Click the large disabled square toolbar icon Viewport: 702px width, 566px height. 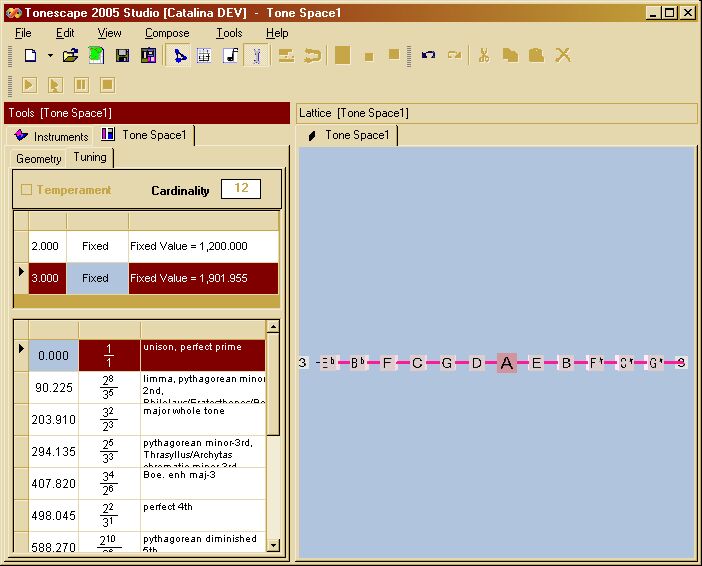[342, 56]
